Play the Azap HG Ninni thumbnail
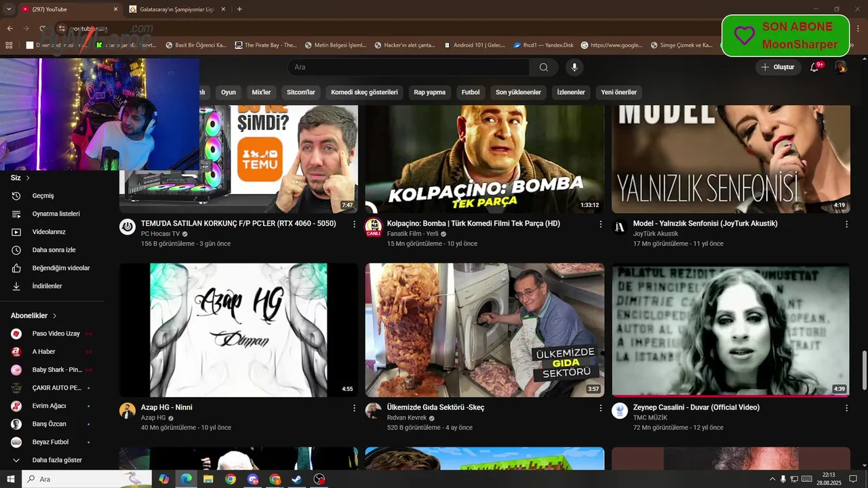Image resolution: width=868 pixels, height=488 pixels. coord(239,330)
